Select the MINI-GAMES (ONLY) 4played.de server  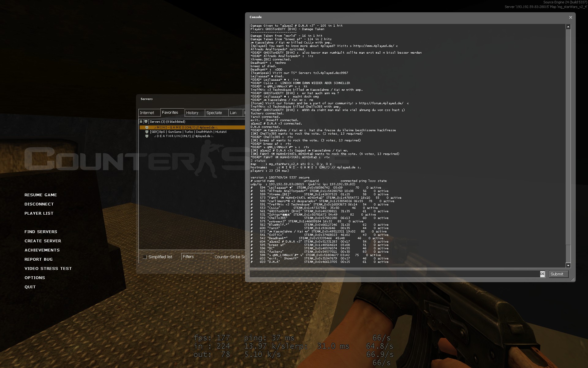192,127
